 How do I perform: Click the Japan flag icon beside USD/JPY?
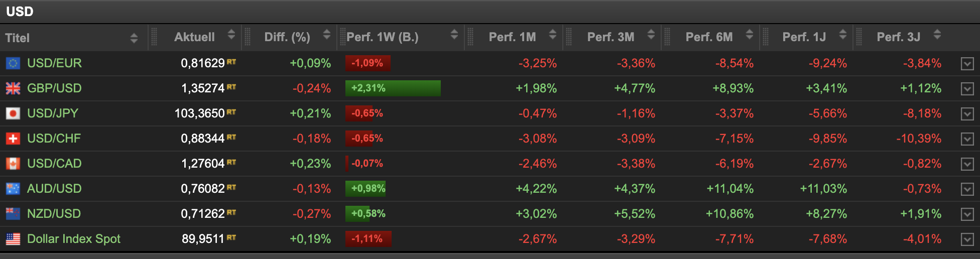[13, 113]
